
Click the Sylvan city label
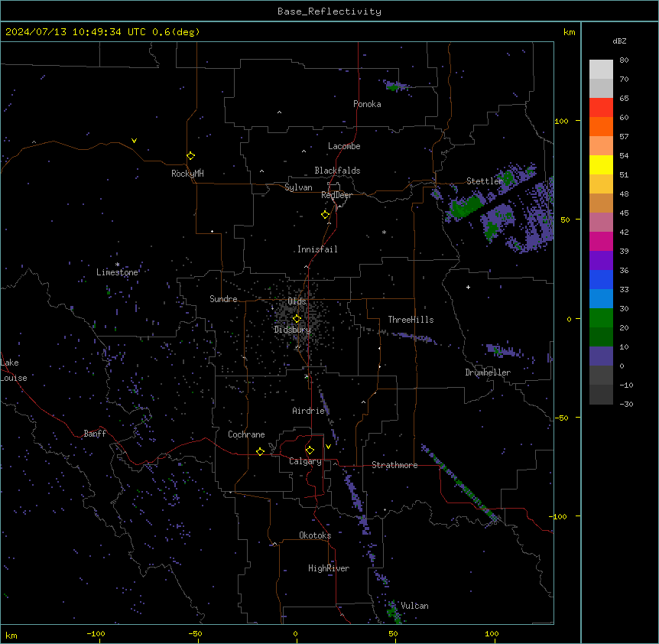coord(298,187)
